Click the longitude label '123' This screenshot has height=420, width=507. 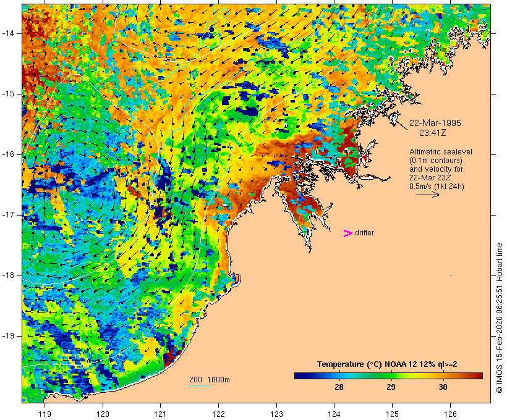coord(276,414)
